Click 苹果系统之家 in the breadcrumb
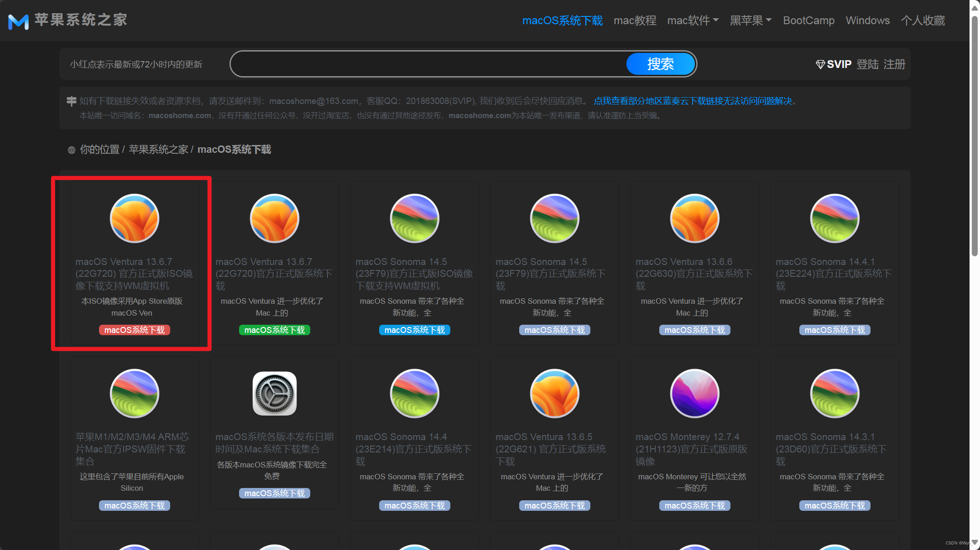Viewport: 980px width, 550px height. 158,150
